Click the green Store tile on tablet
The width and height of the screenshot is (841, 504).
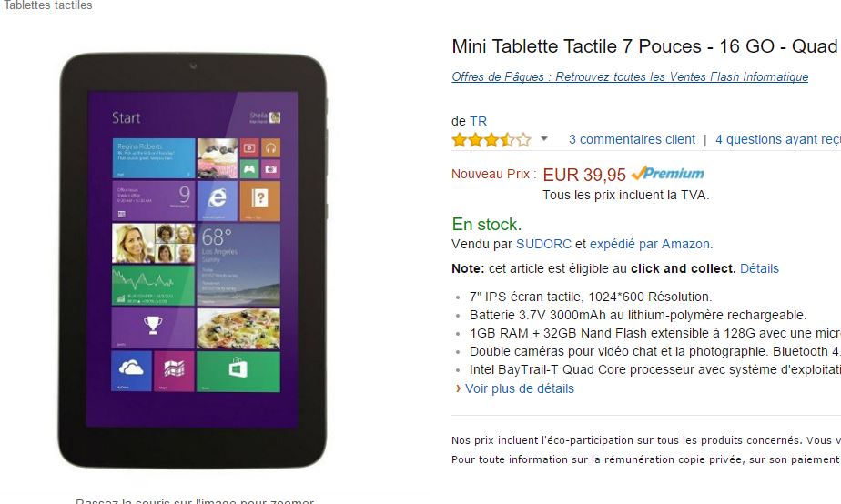tap(238, 371)
